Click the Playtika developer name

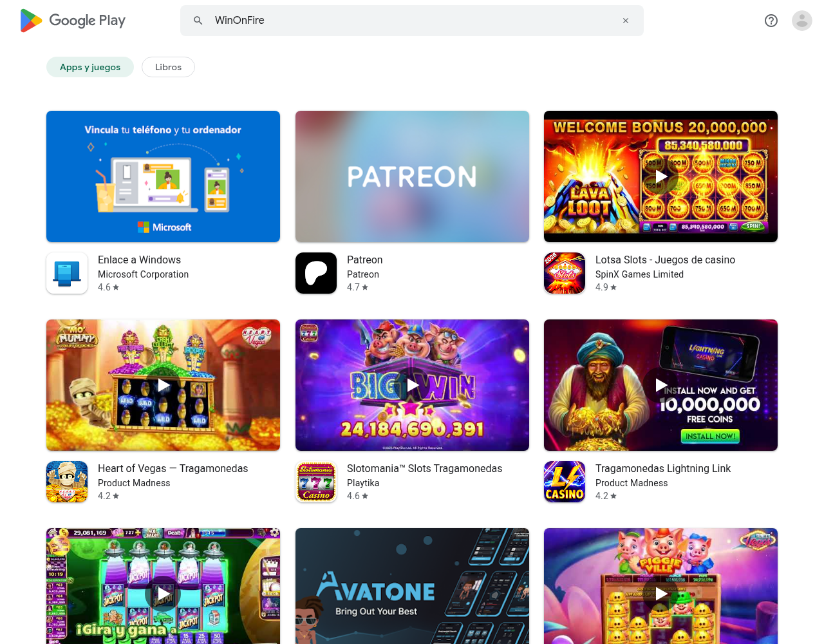(363, 483)
